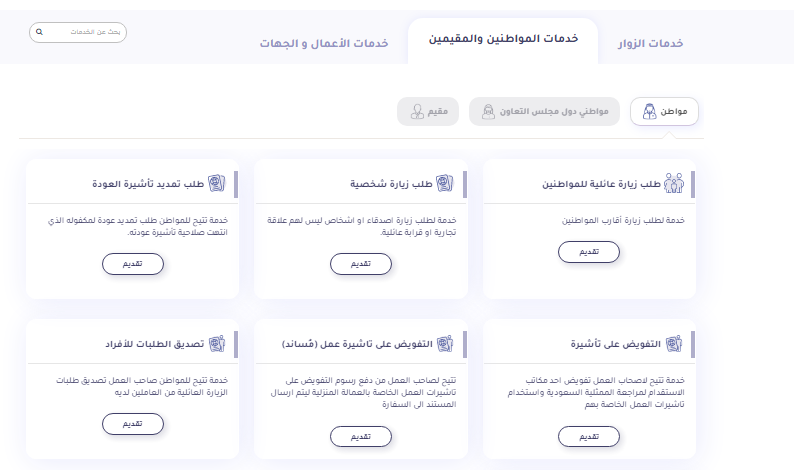The image size is (794, 470).
Task: Click the individuals request attestation icon
Action: pyautogui.click(x=217, y=344)
